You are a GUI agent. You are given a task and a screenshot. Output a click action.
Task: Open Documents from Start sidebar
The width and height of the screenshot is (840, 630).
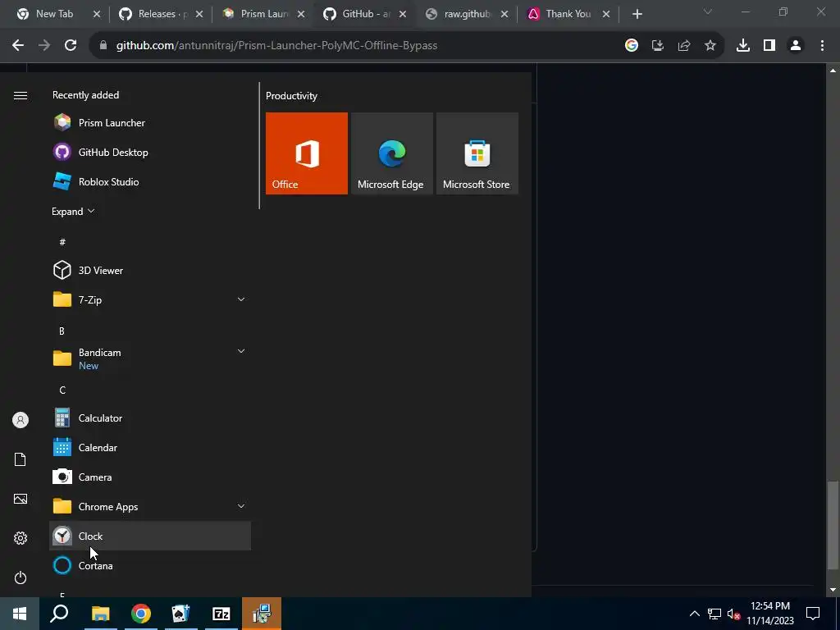pyautogui.click(x=21, y=459)
